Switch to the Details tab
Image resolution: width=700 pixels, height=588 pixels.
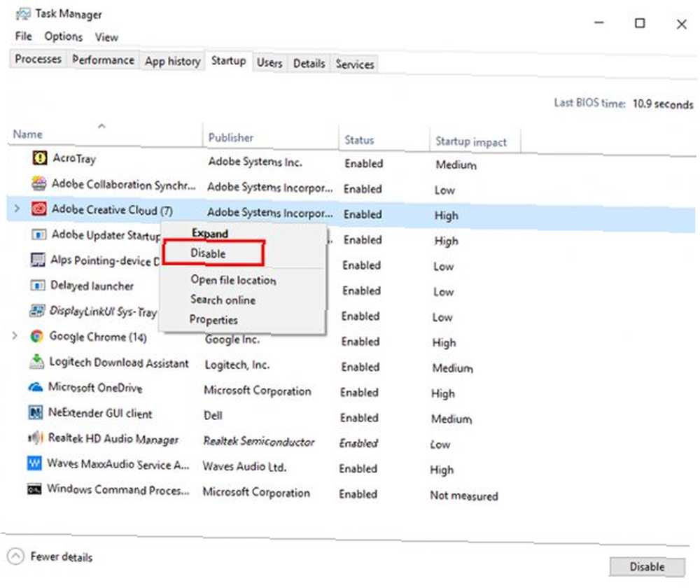(309, 64)
